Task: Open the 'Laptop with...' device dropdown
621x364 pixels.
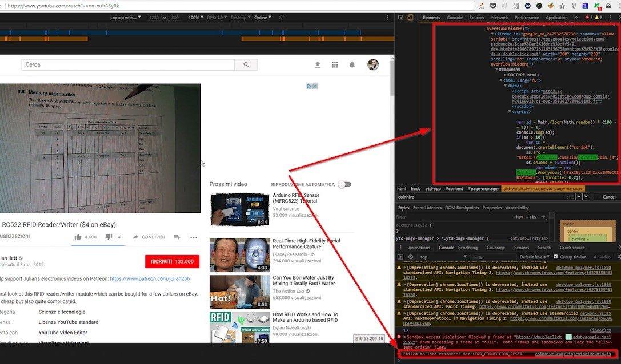Action: pyautogui.click(x=125, y=18)
